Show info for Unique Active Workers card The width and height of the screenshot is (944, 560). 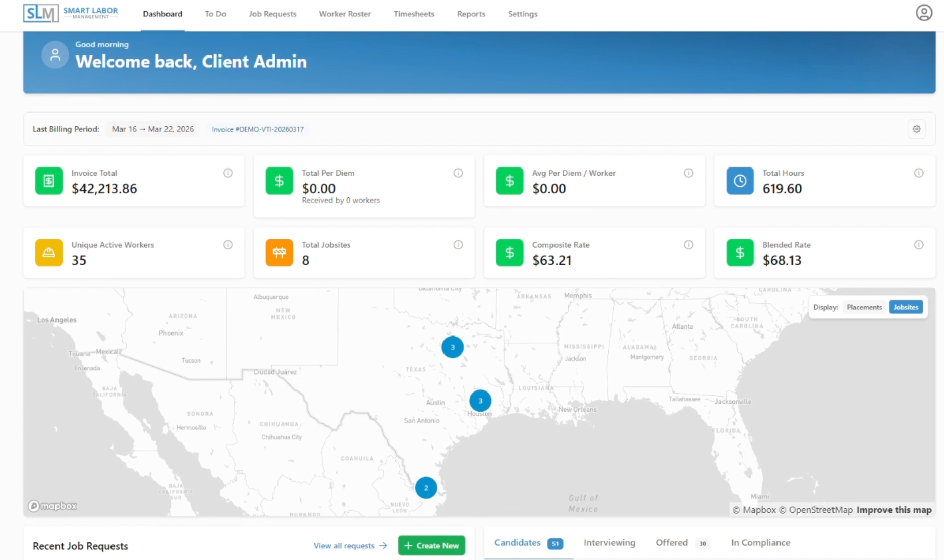tap(228, 245)
